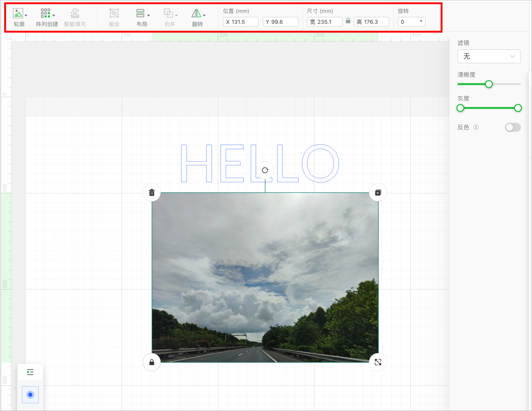Duplicate the image using the copy icon
532x411 pixels.
(x=378, y=192)
